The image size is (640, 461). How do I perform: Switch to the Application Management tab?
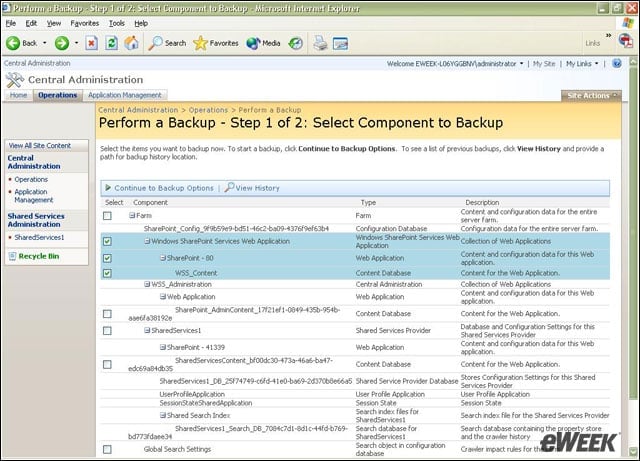(125, 95)
